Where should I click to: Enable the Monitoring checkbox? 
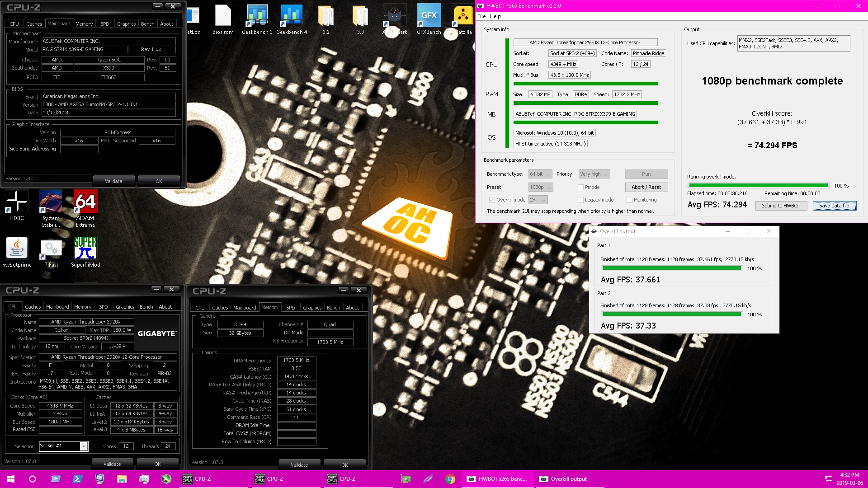pos(629,200)
